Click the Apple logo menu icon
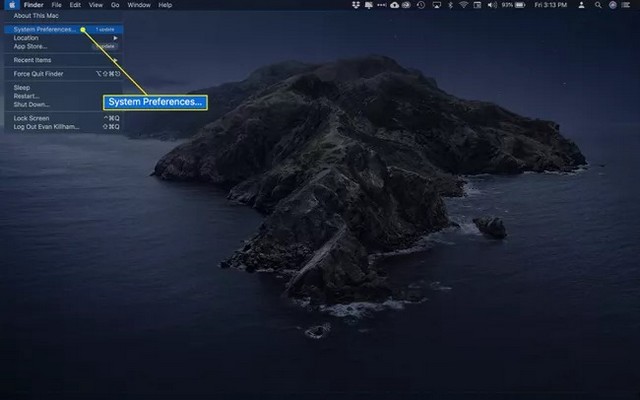This screenshot has width=640, height=400. click(8, 5)
